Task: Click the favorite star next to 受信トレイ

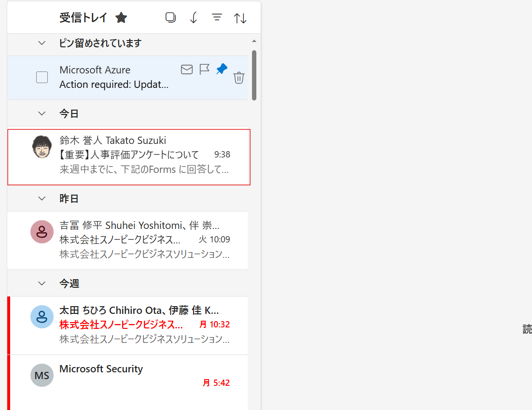Action: click(x=121, y=18)
